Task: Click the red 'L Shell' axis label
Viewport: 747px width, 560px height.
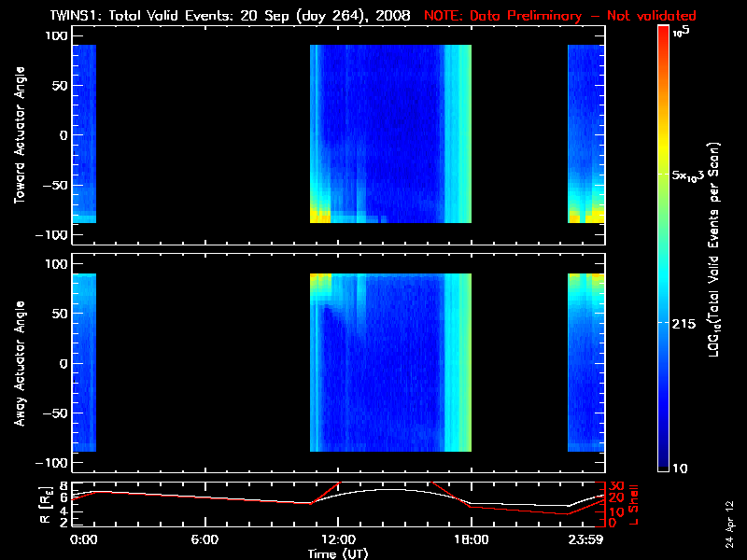Action: pyautogui.click(x=632, y=502)
